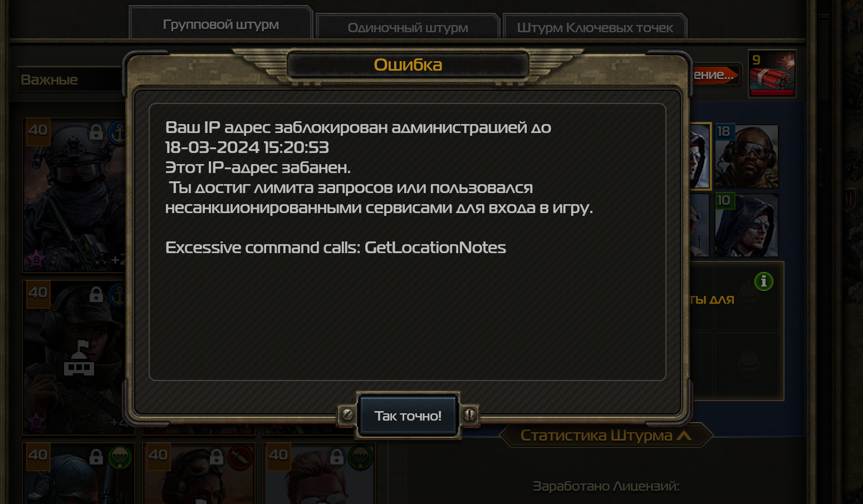Screen dimensions: 863x504
Task: Switch to Групповой штурм tab
Action: [x=220, y=24]
